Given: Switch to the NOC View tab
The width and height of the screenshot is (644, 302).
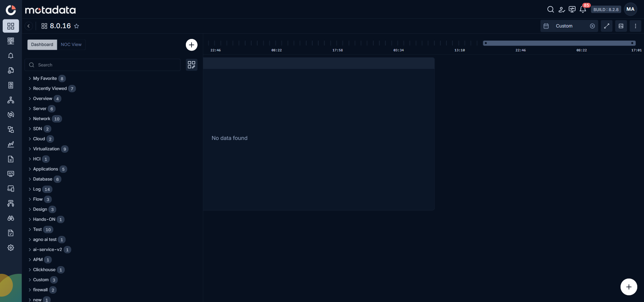Looking at the screenshot, I should (71, 45).
